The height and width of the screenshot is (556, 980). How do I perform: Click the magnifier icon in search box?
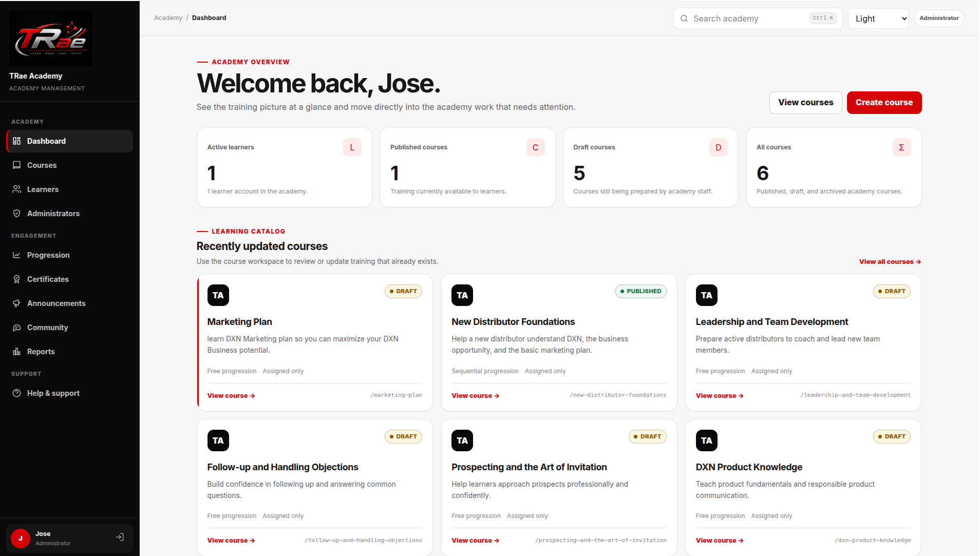(x=684, y=18)
